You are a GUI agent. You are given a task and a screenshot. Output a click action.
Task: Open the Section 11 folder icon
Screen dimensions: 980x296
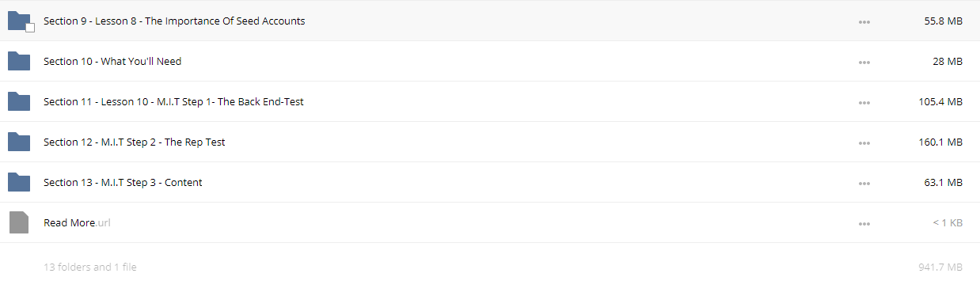(19, 101)
